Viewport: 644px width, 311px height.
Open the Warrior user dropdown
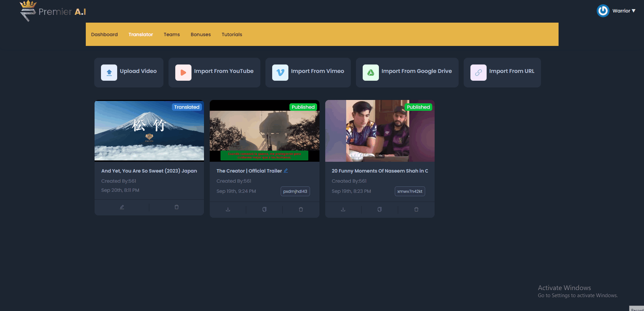[623, 11]
